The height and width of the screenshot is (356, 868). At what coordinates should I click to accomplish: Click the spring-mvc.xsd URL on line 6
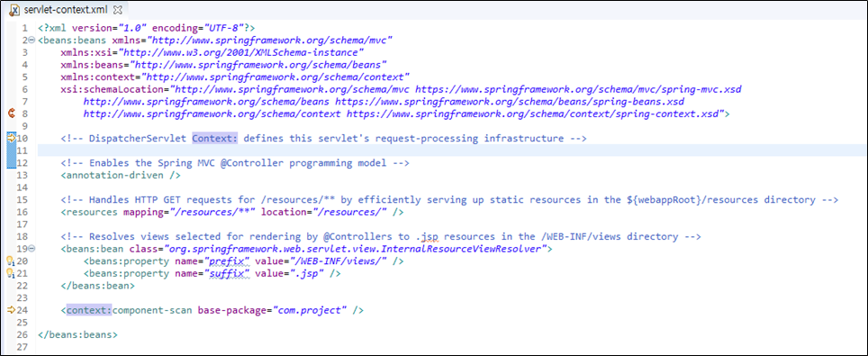578,88
